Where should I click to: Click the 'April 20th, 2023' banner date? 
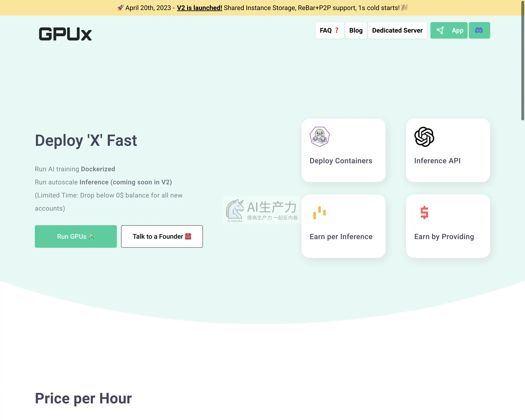(x=148, y=8)
